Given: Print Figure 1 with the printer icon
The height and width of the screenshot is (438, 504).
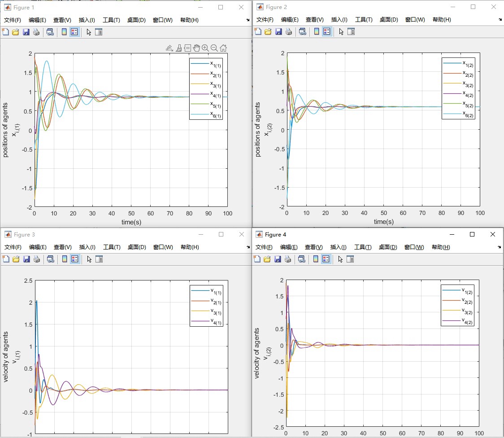Looking at the screenshot, I should coord(36,32).
